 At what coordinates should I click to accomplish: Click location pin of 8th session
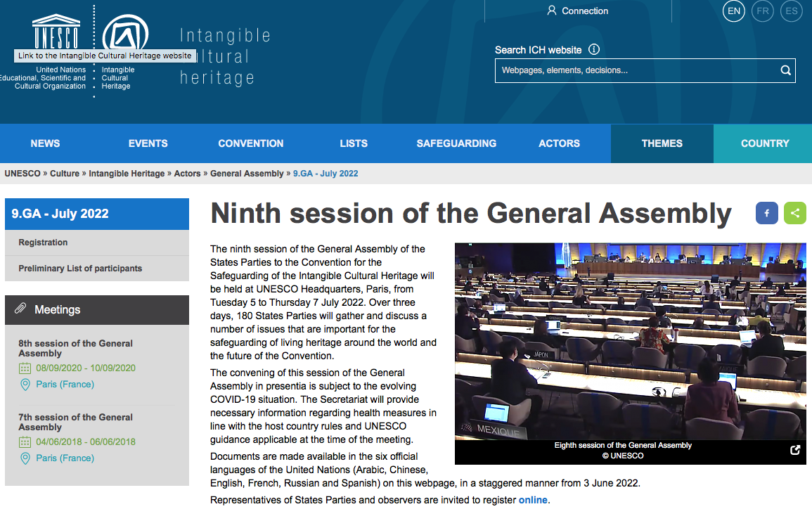click(25, 385)
